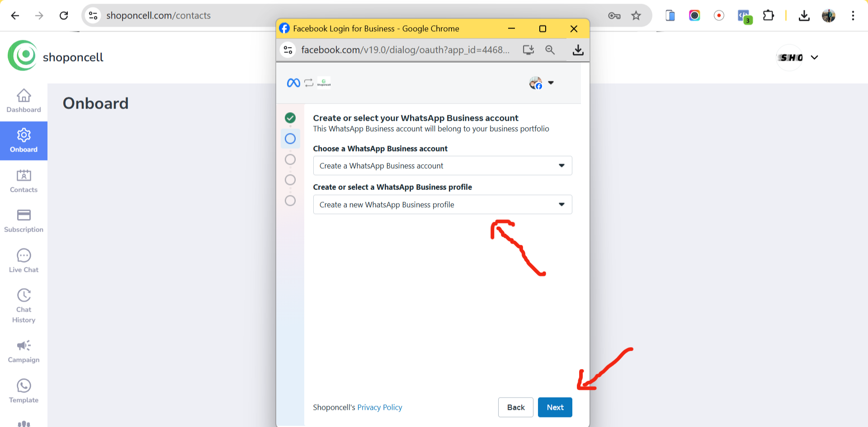868x427 pixels.
Task: Select the fourth step circle
Action: (x=290, y=180)
